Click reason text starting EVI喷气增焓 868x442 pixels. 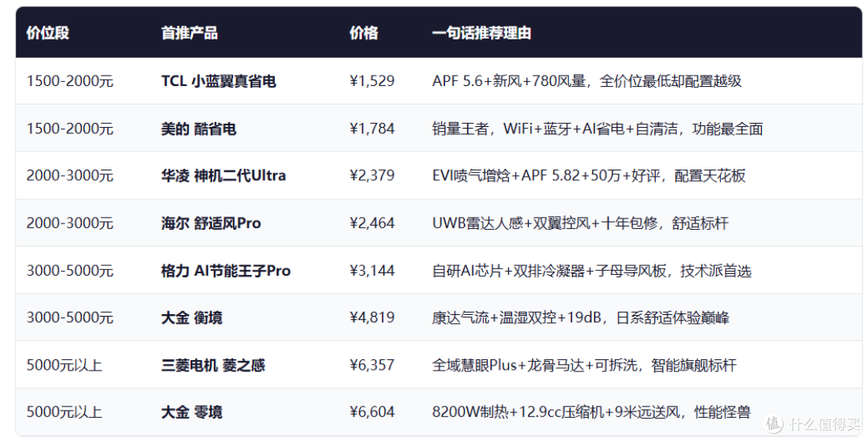coord(589,176)
